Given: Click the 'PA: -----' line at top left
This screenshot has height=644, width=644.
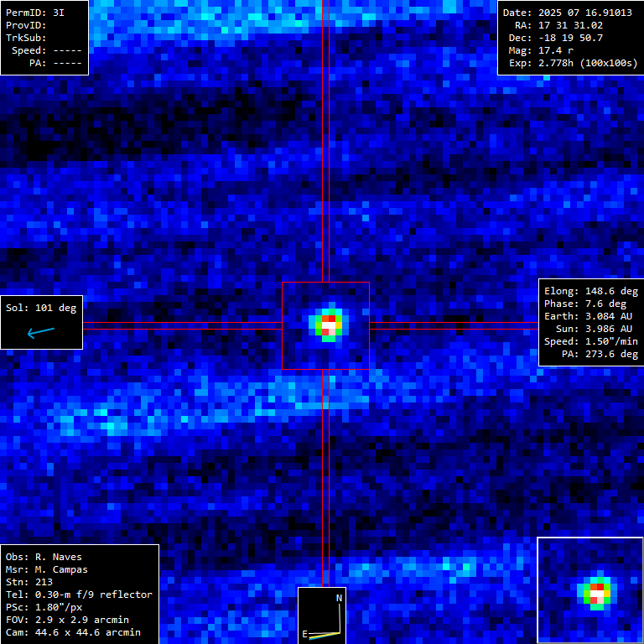Looking at the screenshot, I should pos(55,63).
